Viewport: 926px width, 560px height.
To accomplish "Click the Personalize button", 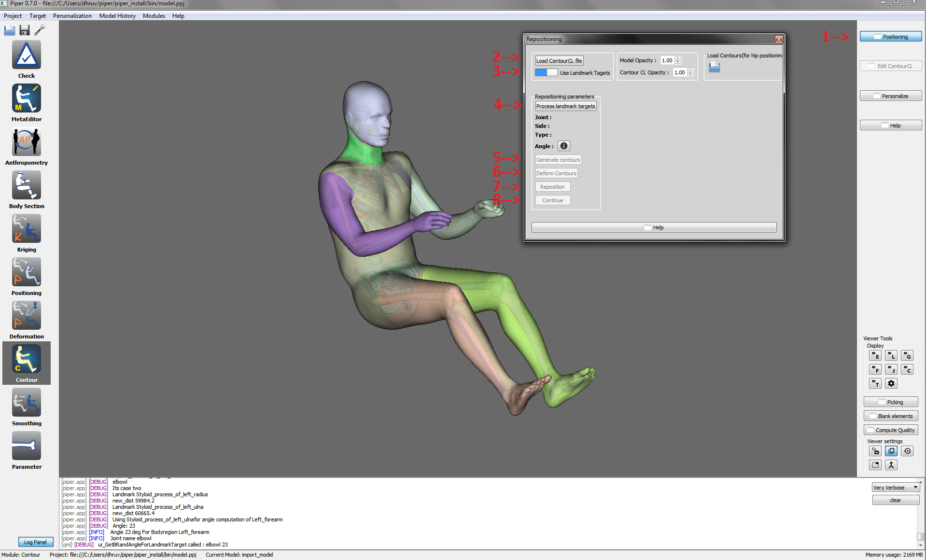I will pos(891,96).
